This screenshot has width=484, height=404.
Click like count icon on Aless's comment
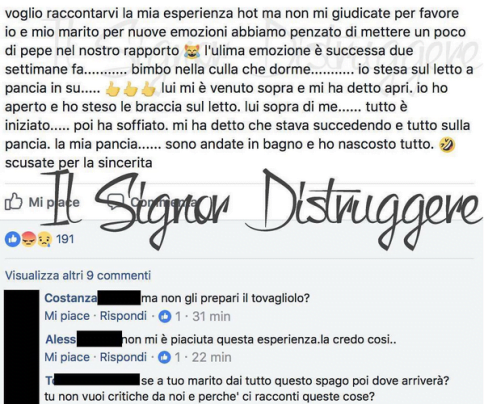(164, 357)
